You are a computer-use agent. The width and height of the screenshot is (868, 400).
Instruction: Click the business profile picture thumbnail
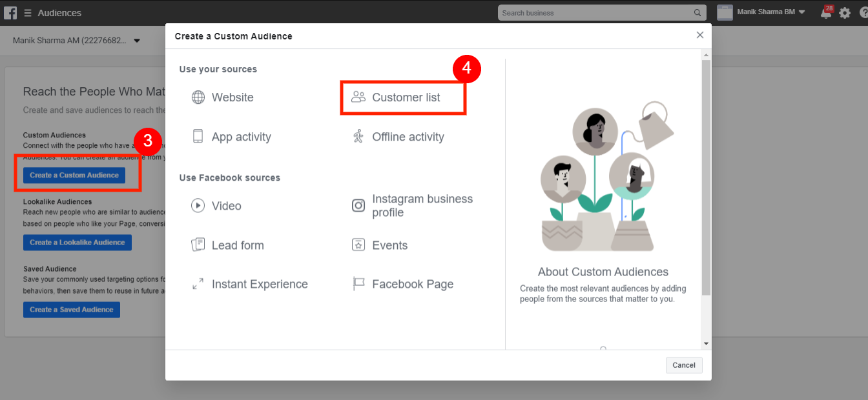point(725,12)
